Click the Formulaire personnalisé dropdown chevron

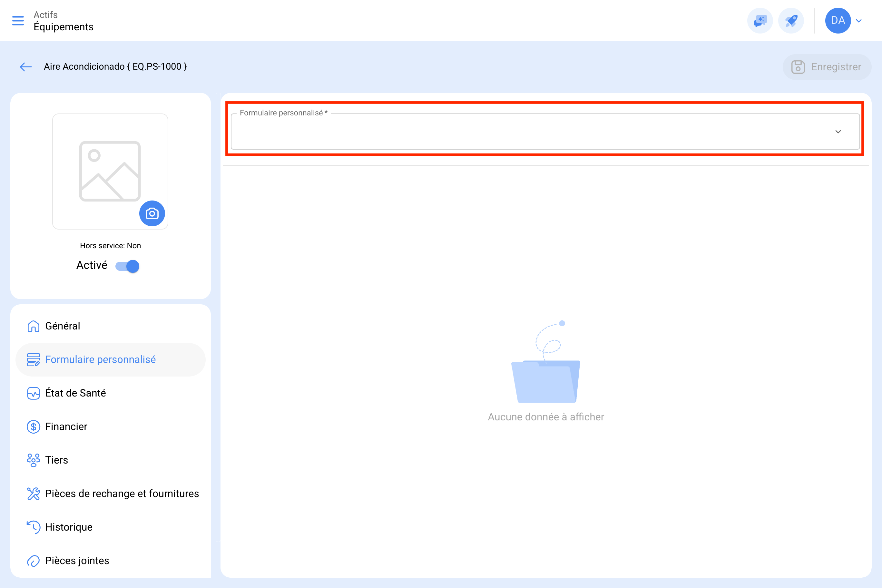coord(838,132)
